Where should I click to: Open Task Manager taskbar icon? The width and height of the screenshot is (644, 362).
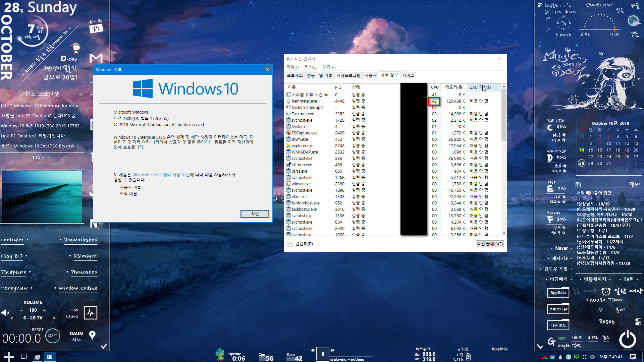tap(37, 357)
